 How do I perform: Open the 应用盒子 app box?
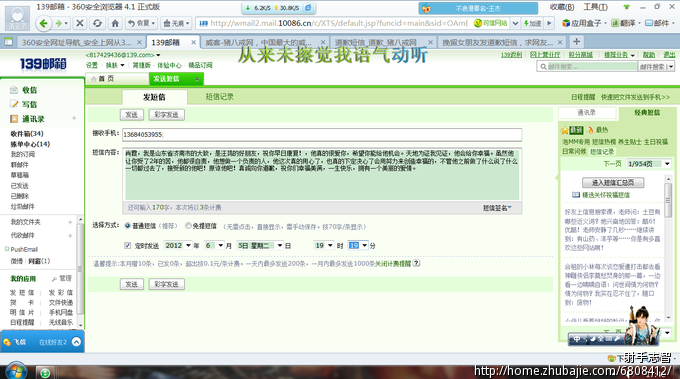[583, 23]
